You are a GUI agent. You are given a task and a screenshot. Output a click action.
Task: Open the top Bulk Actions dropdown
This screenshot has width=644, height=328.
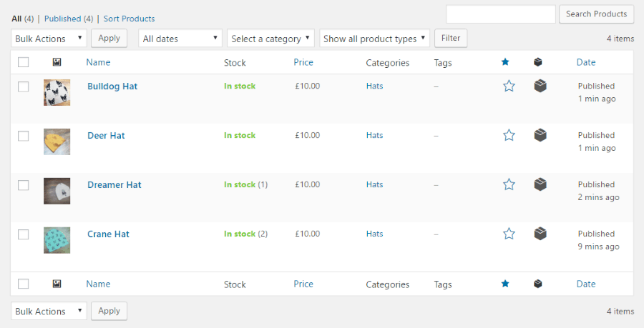tap(49, 39)
